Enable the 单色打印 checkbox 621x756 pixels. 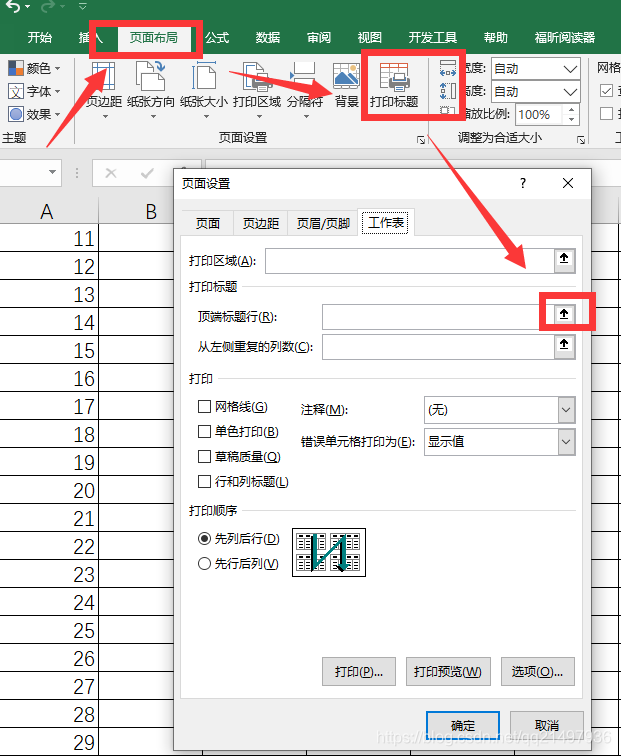point(204,432)
